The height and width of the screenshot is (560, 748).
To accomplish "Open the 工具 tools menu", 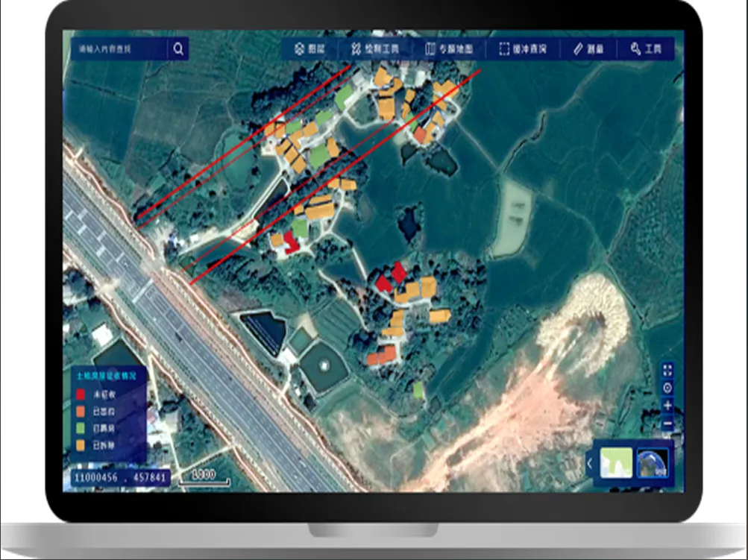I will [646, 49].
